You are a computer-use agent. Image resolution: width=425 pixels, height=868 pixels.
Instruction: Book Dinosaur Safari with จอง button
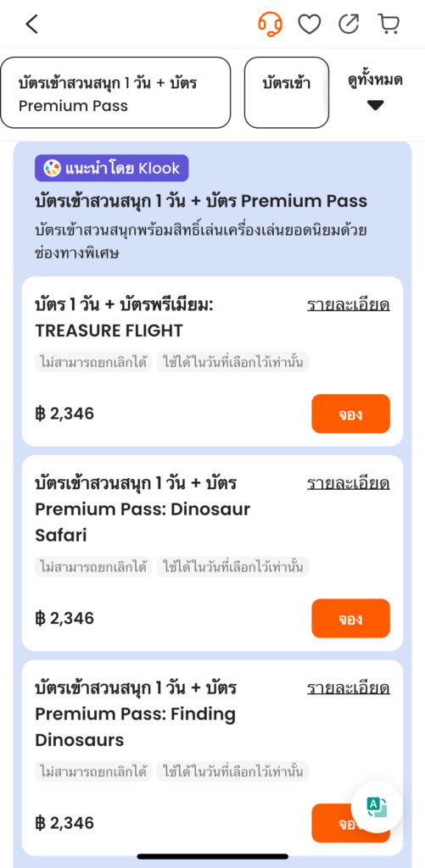click(x=350, y=618)
